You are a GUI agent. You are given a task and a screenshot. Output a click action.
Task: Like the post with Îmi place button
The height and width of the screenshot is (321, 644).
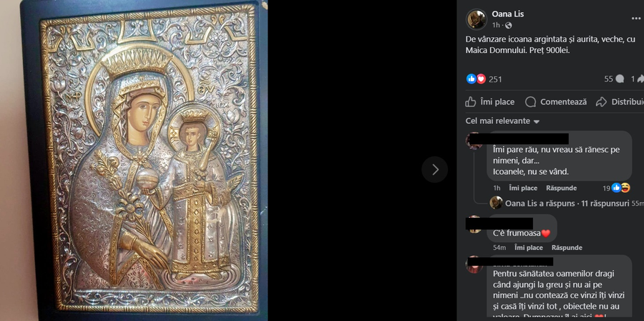pos(490,102)
